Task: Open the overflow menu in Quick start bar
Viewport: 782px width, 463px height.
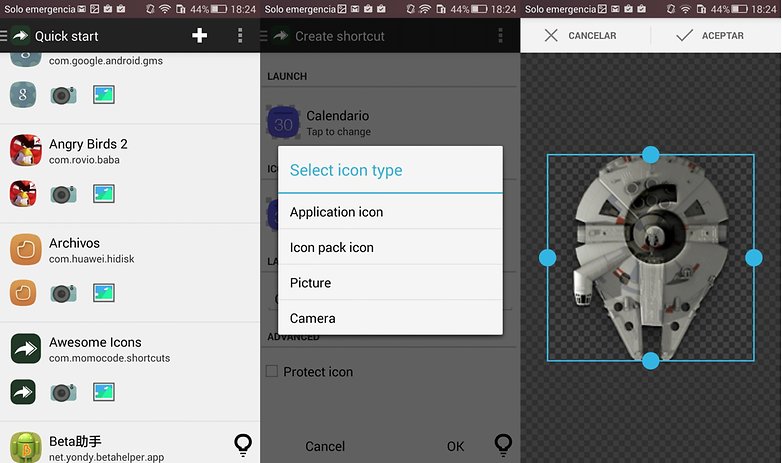Action: pyautogui.click(x=240, y=35)
